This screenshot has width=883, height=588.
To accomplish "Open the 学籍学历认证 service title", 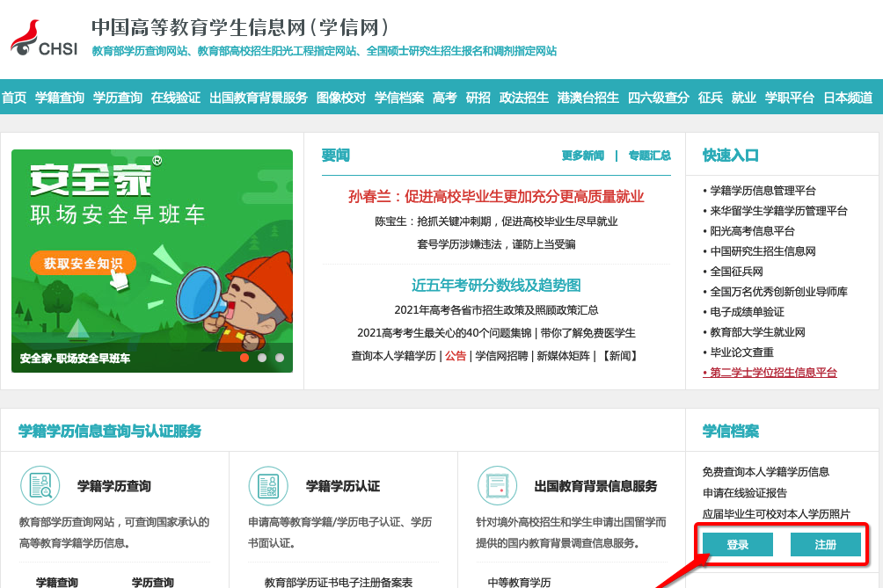I will coord(342,485).
